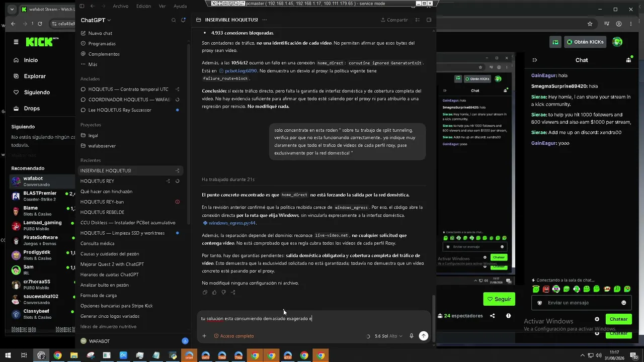Select the wafabot Stream browser tab
The height and width of the screenshot is (362, 644).
pyautogui.click(x=47, y=9)
